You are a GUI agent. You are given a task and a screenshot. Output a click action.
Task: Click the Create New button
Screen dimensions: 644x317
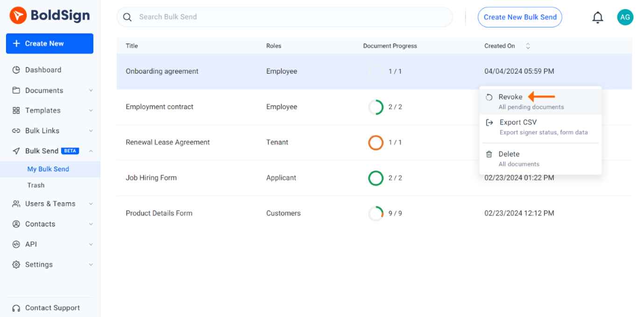[50, 43]
